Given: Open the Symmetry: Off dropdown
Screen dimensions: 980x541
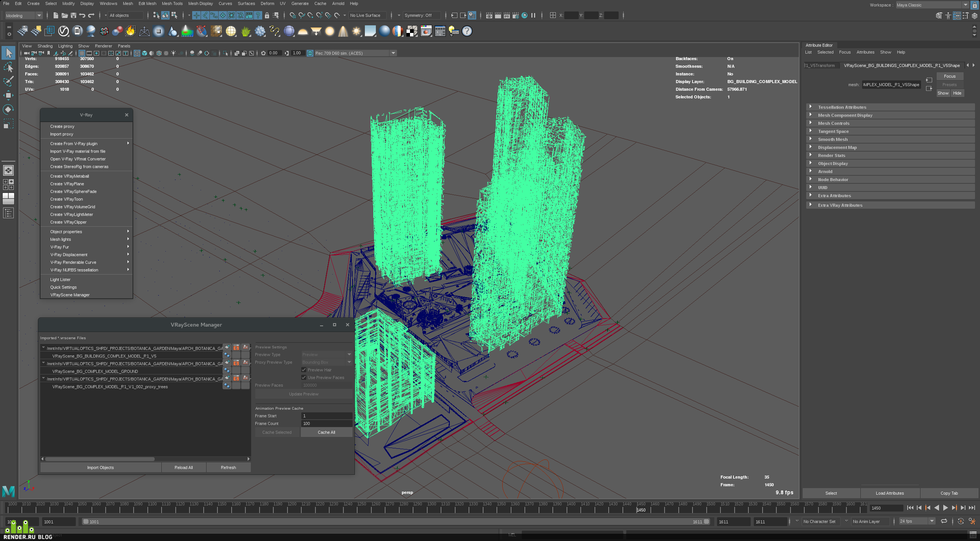Looking at the screenshot, I should point(421,15).
